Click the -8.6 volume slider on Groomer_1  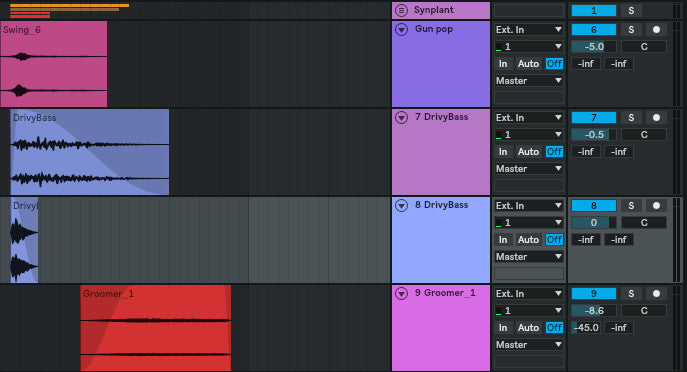594,311
